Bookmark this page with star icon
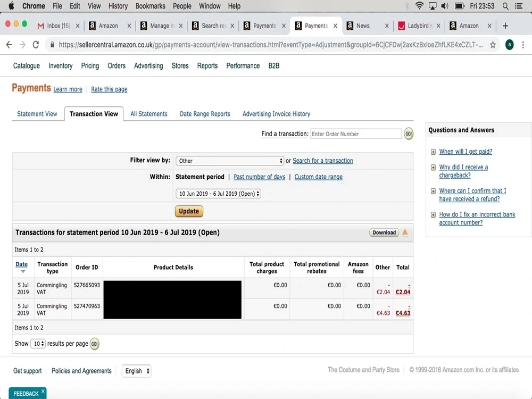532x399 pixels. [x=493, y=45]
